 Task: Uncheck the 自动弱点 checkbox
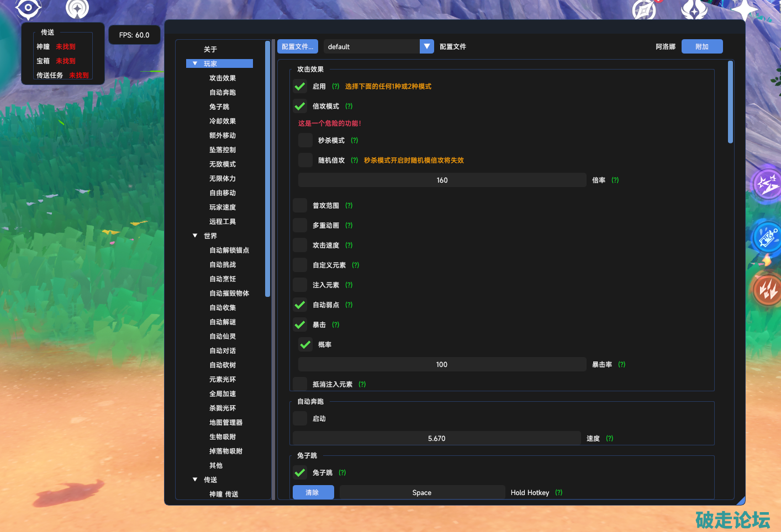pyautogui.click(x=300, y=305)
